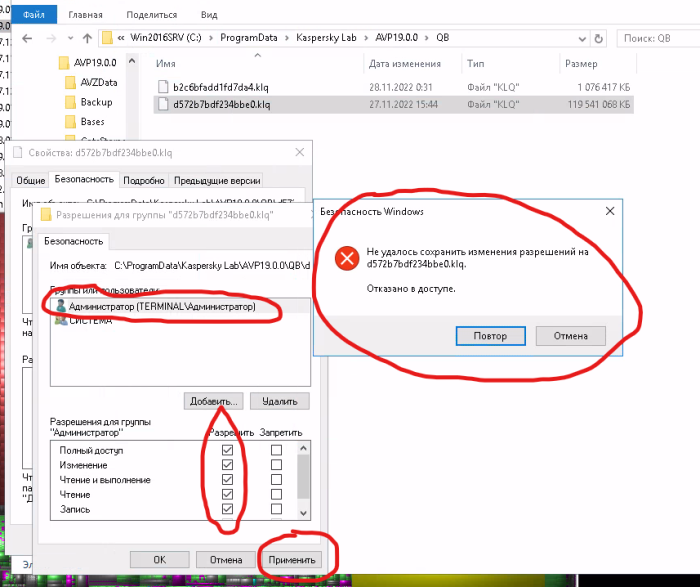Sort files by Тип column header
This screenshot has height=587, width=700.
475,64
